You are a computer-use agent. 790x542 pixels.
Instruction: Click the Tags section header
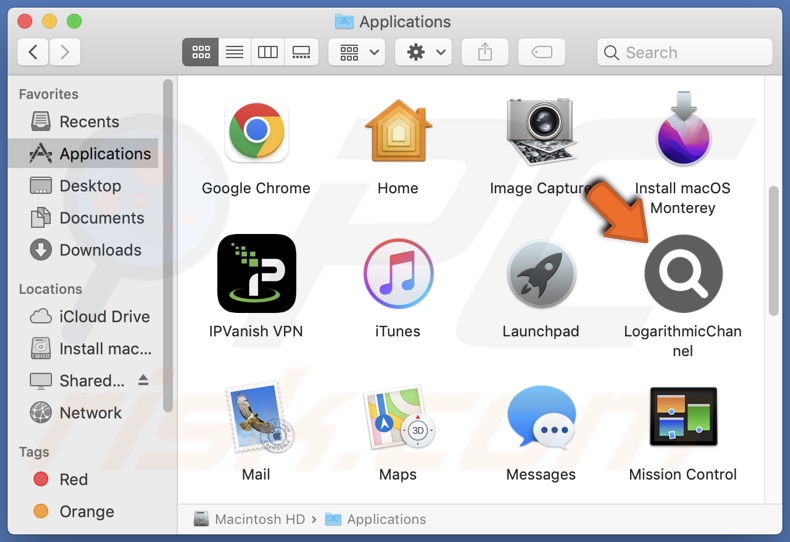(x=34, y=452)
